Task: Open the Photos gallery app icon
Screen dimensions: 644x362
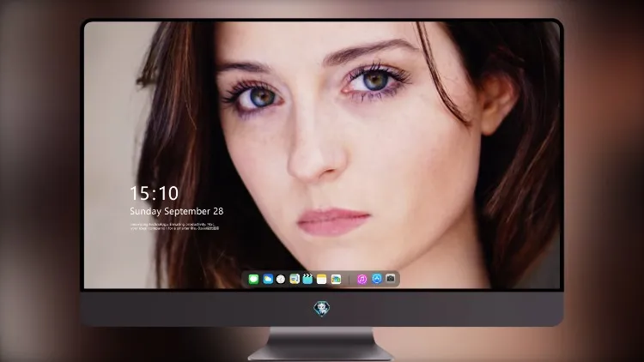Action: 336,279
